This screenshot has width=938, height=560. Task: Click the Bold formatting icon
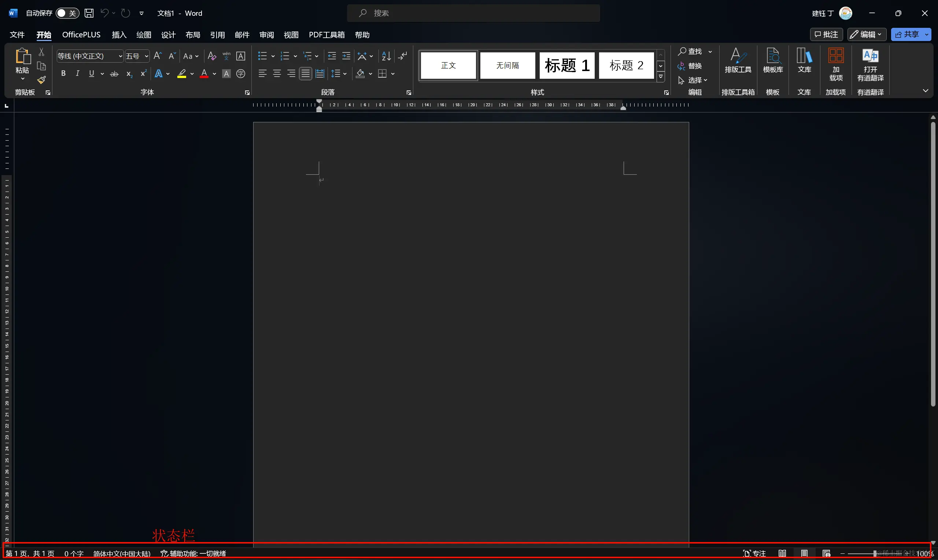(x=63, y=74)
